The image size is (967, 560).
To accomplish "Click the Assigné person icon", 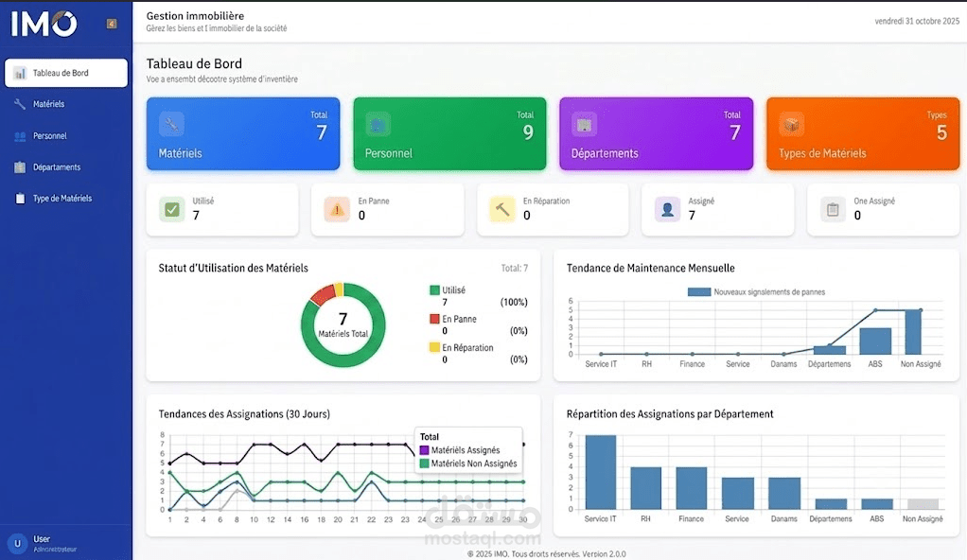I will click(x=667, y=209).
